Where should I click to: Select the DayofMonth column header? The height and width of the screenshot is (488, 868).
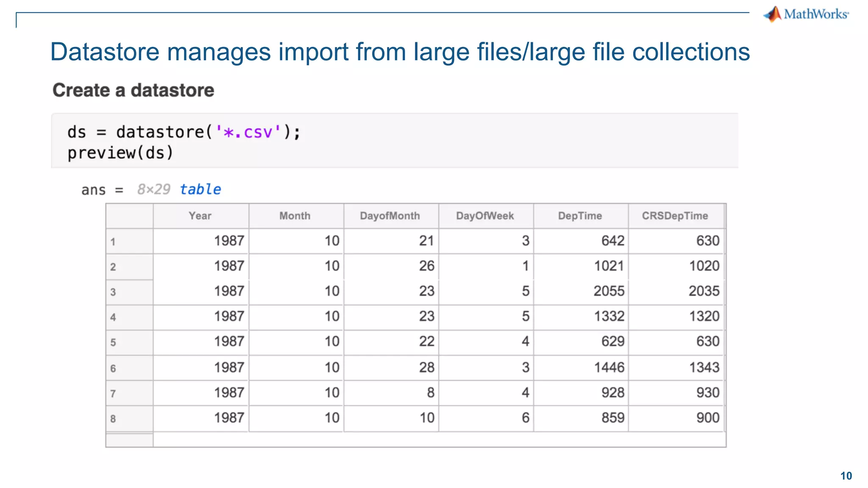point(390,216)
